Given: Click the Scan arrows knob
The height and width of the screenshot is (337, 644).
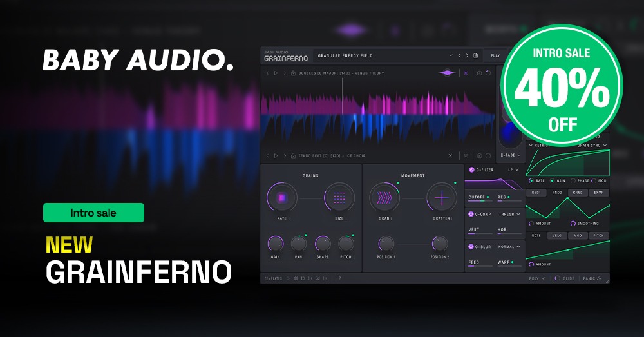Looking at the screenshot, I should (384, 198).
